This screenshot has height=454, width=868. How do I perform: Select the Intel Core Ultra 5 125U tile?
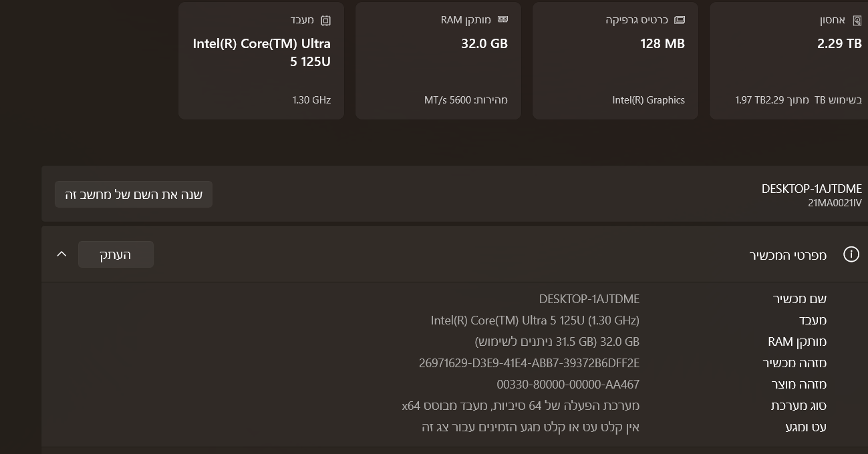coord(261,61)
